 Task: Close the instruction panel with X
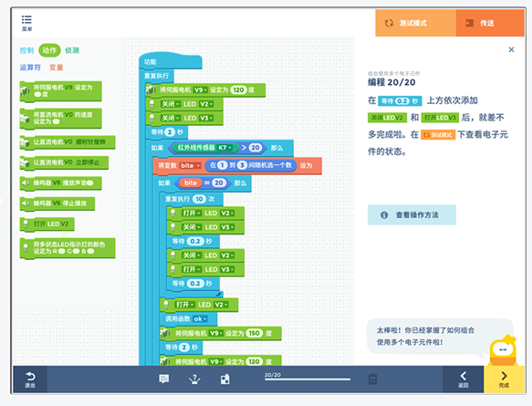pos(511,49)
